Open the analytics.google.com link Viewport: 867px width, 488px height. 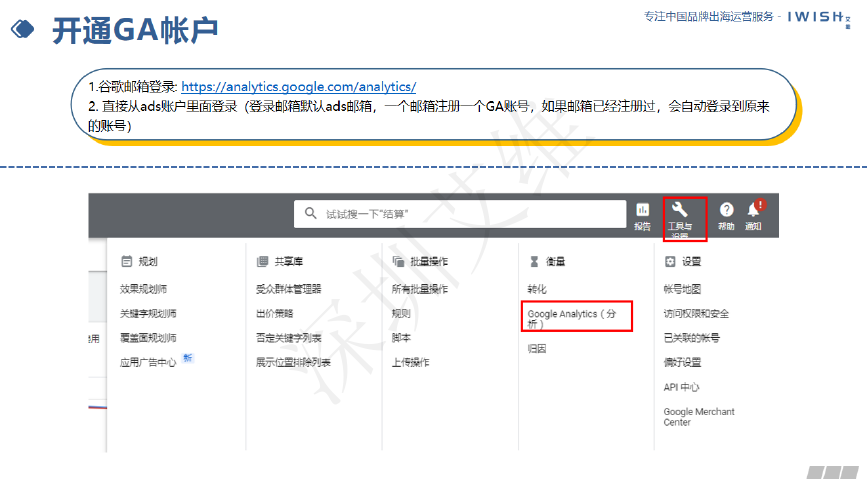299,87
